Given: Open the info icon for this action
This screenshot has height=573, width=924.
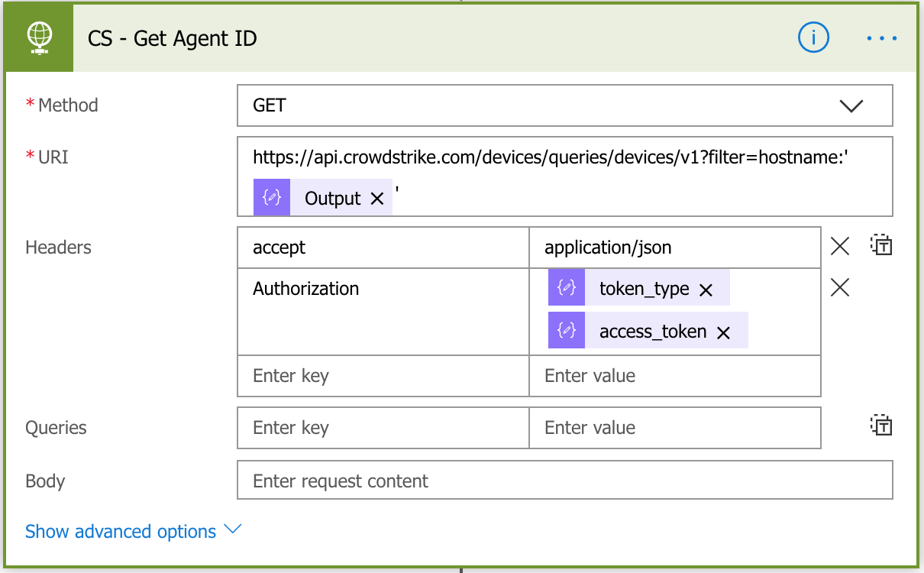Looking at the screenshot, I should coord(813,37).
